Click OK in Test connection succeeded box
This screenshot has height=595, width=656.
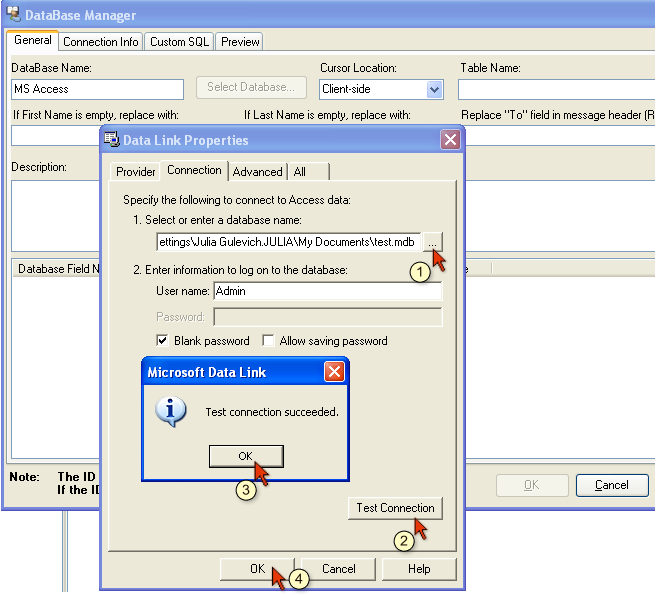[x=246, y=456]
